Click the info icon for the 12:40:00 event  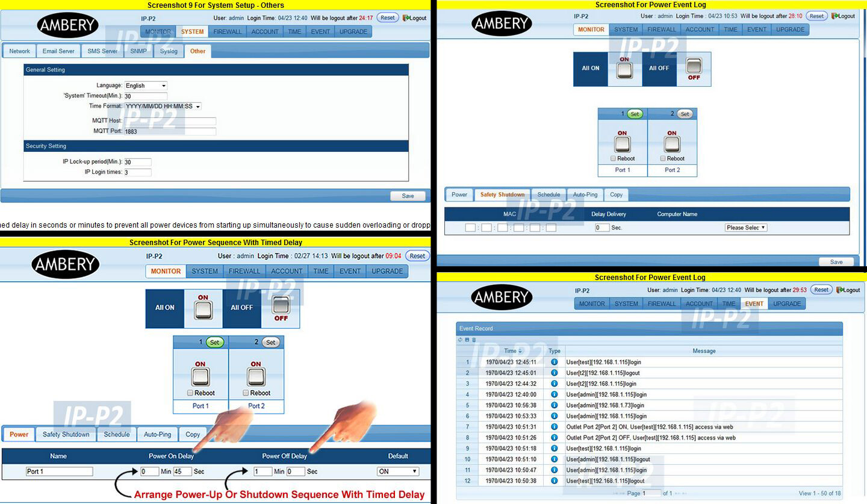[555, 394]
